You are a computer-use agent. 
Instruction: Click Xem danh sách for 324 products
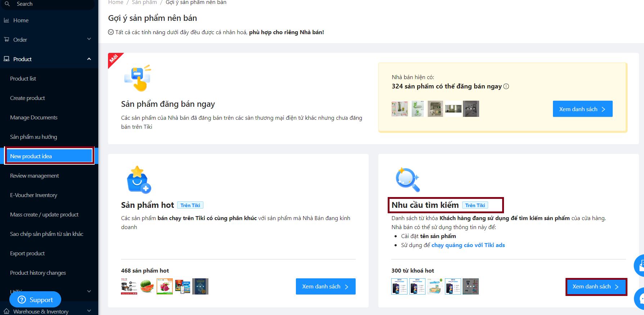(x=582, y=109)
